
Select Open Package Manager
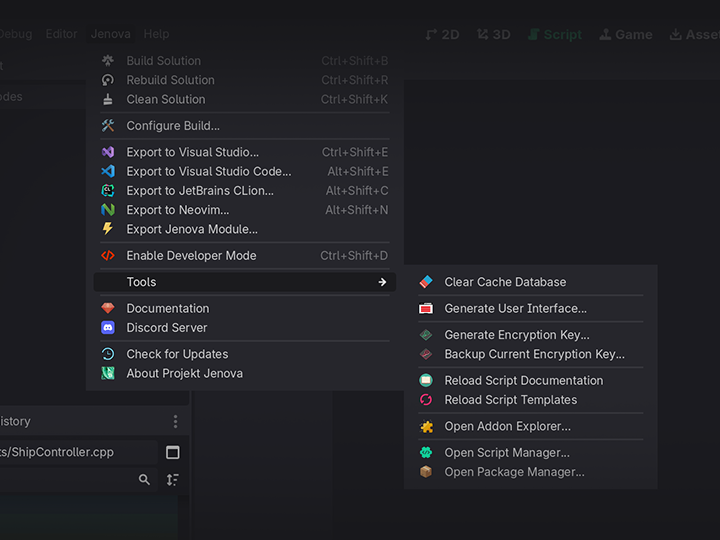(530, 472)
